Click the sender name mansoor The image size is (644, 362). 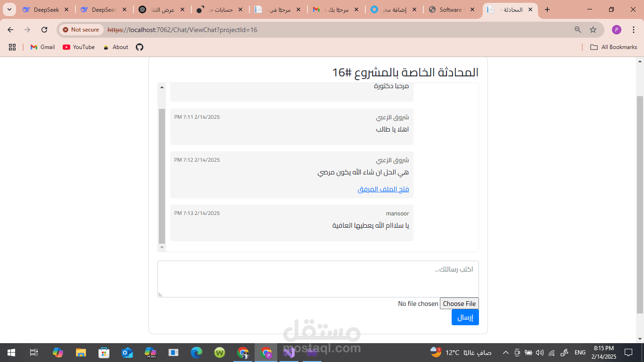397,214
